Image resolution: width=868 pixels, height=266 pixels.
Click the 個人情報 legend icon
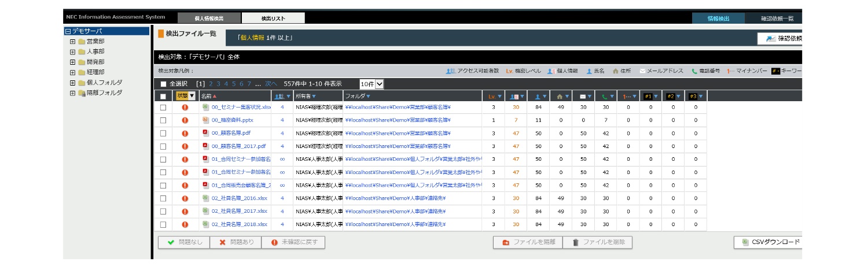click(x=551, y=71)
